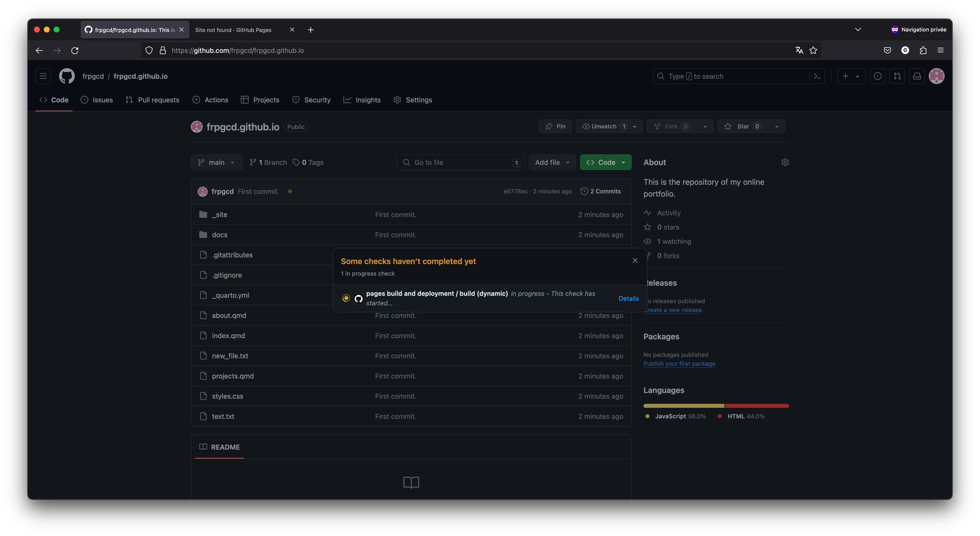Open the GitHub home logo

[67, 76]
